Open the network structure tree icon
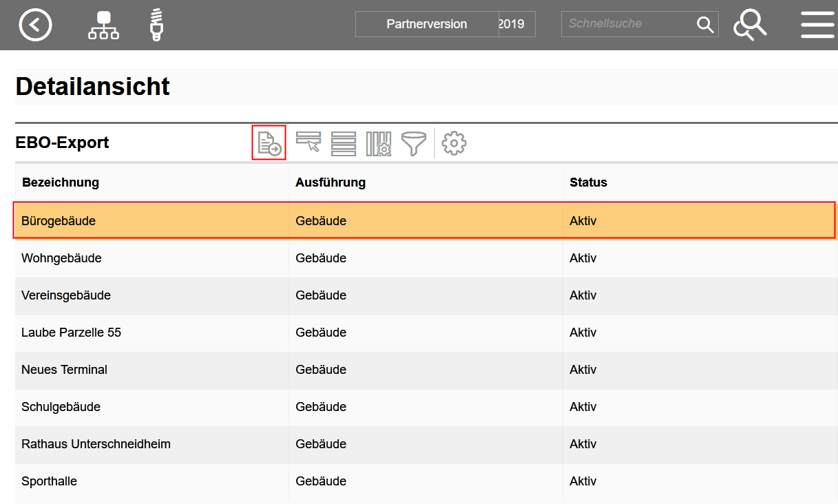Viewport: 838px width, 504px height. pyautogui.click(x=103, y=25)
